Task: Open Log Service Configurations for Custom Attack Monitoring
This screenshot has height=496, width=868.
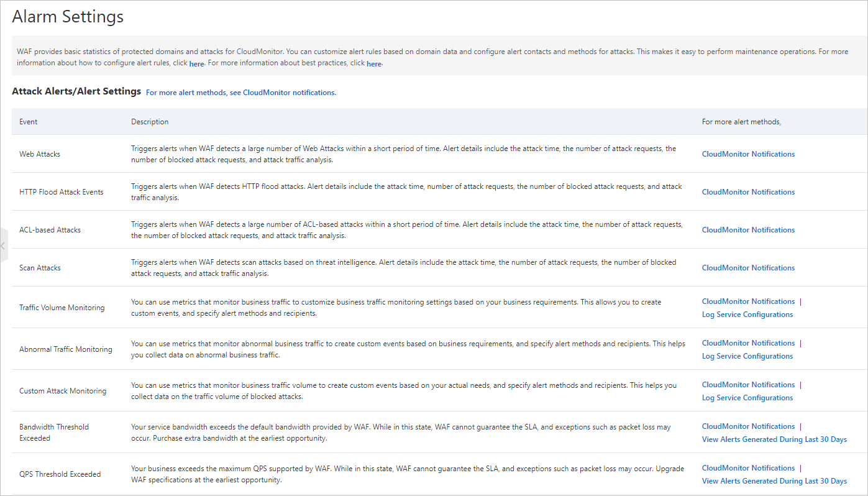Action: 747,398
